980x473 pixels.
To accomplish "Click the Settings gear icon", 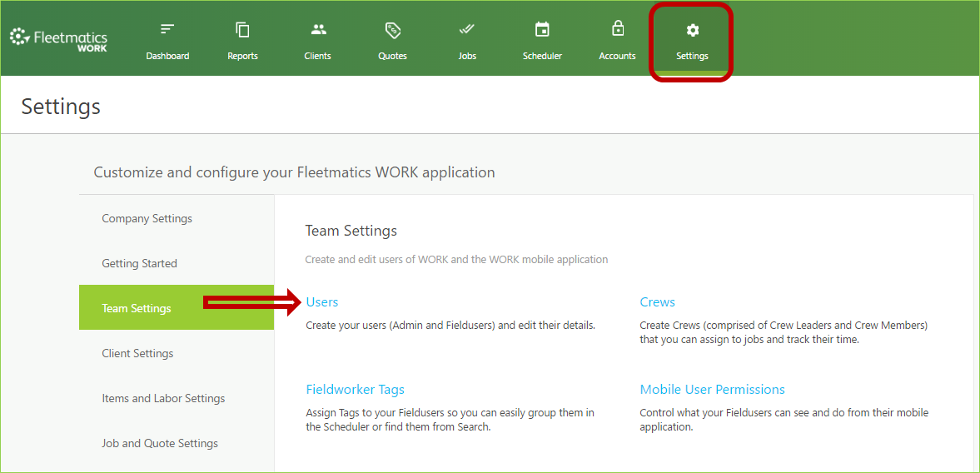I will (692, 30).
